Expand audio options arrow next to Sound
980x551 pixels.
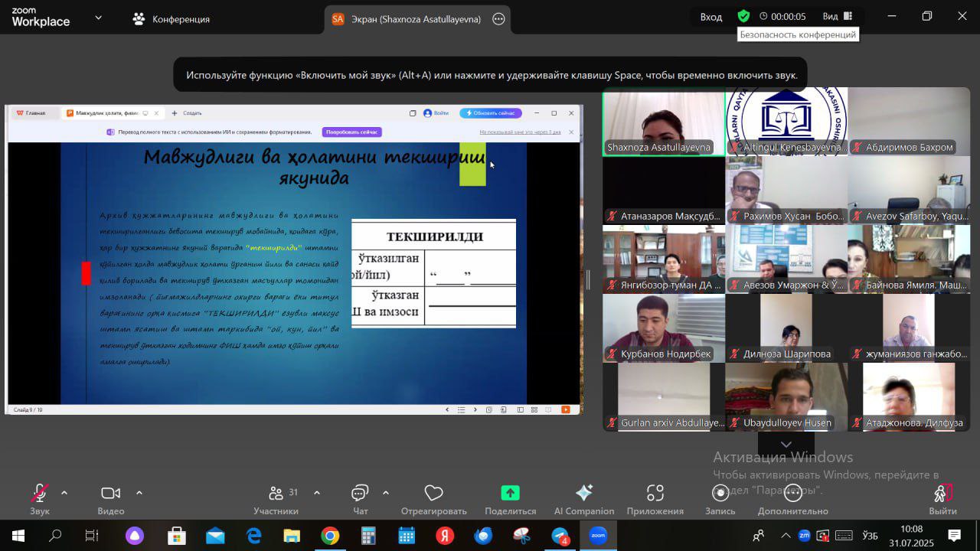(x=64, y=493)
